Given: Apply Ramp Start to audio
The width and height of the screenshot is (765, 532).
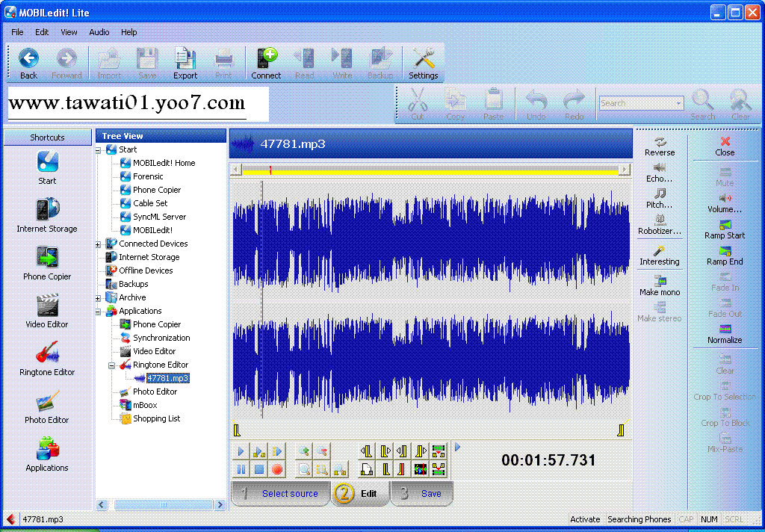Looking at the screenshot, I should 725,230.
